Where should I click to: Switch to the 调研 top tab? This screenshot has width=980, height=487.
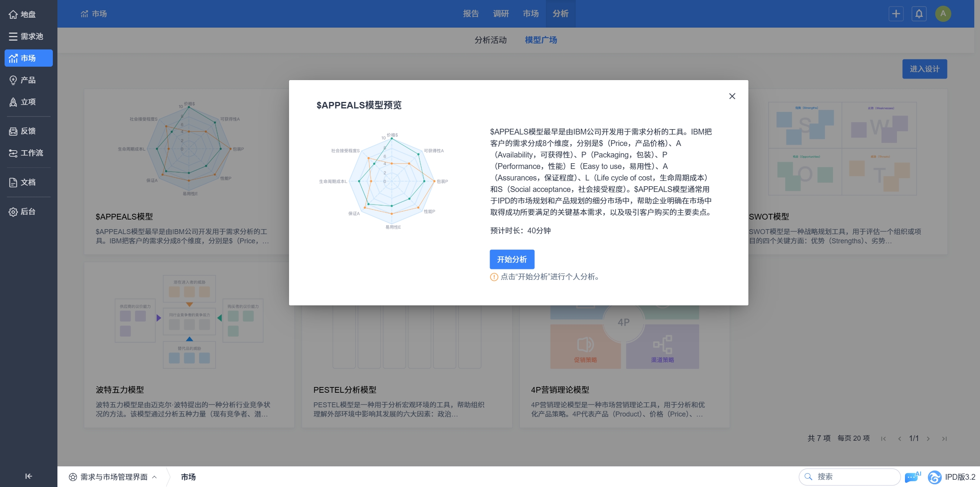[501, 14]
